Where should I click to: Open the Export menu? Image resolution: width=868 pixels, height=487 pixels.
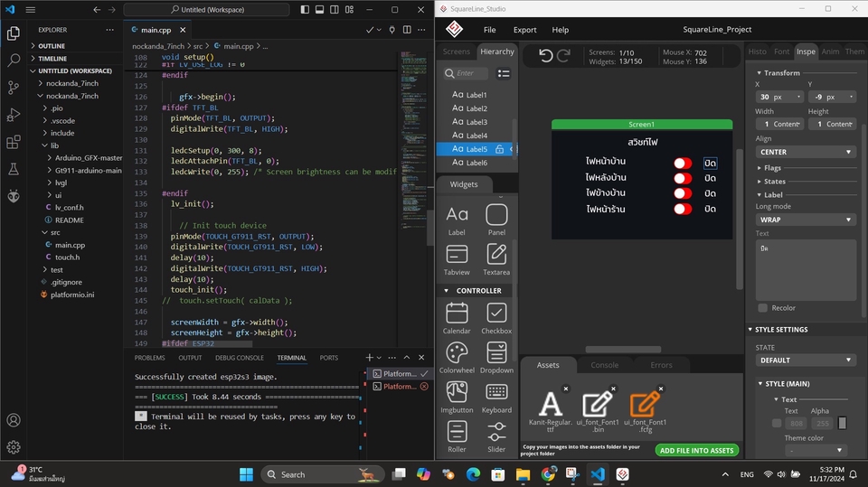[x=524, y=30]
